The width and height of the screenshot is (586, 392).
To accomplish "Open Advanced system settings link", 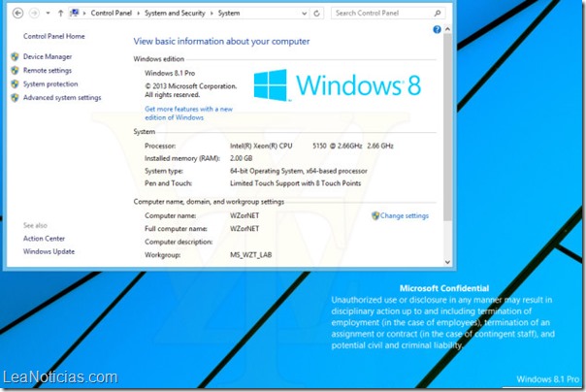I will pyautogui.click(x=62, y=98).
